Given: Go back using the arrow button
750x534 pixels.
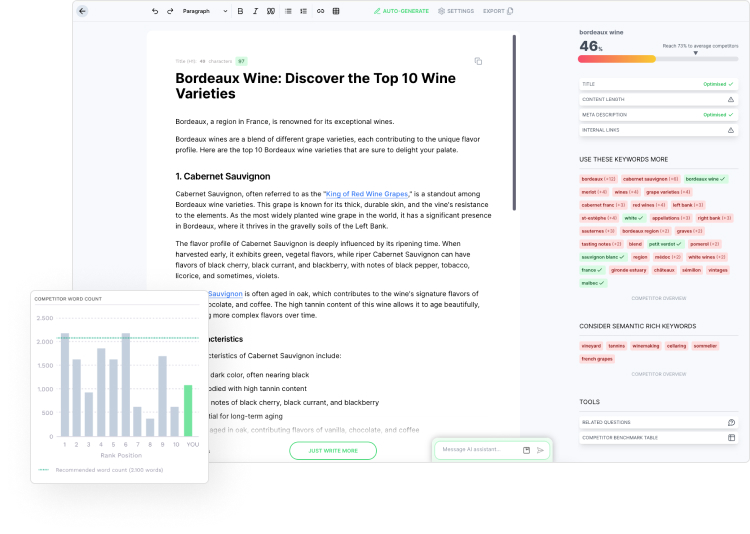Looking at the screenshot, I should (82, 11).
